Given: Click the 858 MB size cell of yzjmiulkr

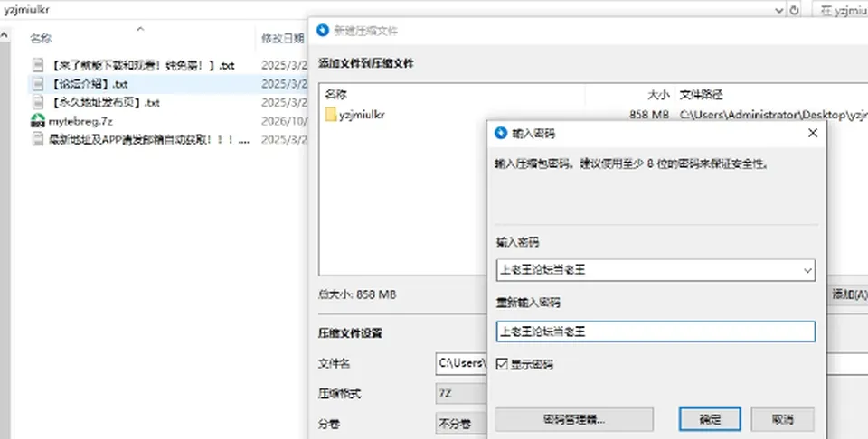Looking at the screenshot, I should pos(649,115).
